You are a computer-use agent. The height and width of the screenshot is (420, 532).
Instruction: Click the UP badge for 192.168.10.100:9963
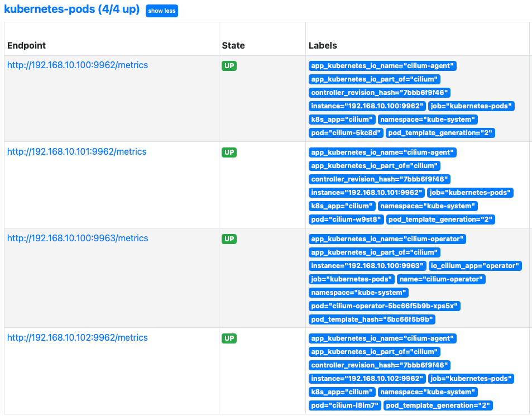click(x=229, y=239)
